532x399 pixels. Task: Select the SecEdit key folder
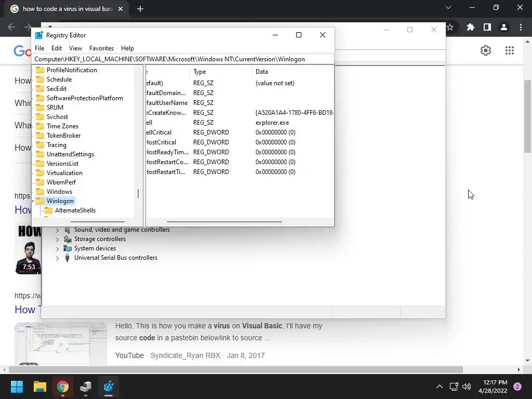pyautogui.click(x=56, y=88)
